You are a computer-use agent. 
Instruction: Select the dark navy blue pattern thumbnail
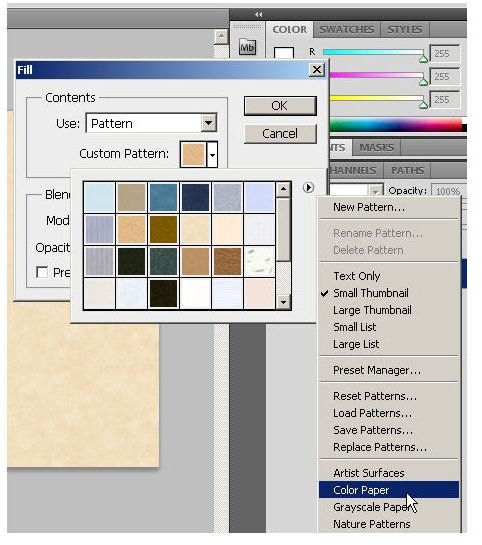pos(195,197)
